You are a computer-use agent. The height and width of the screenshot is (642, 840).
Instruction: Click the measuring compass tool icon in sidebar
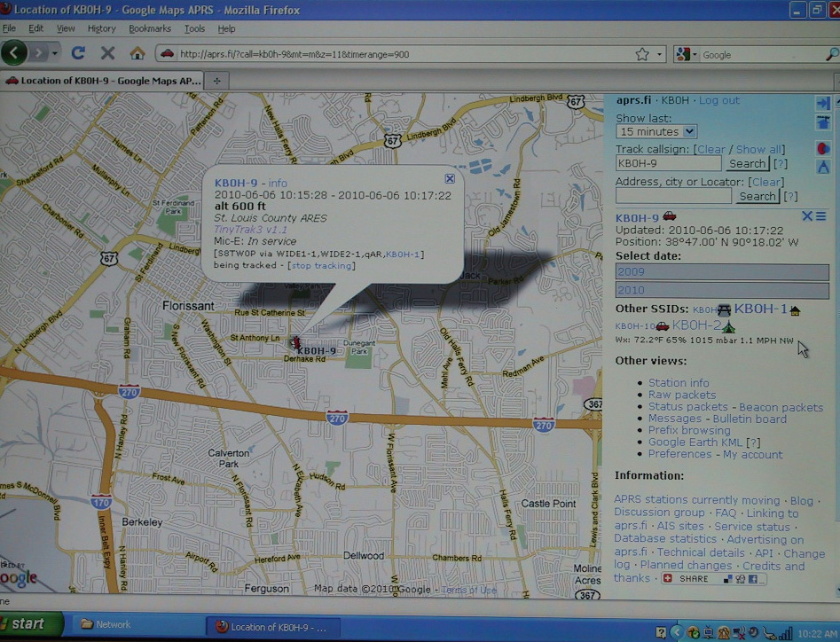pos(822,166)
